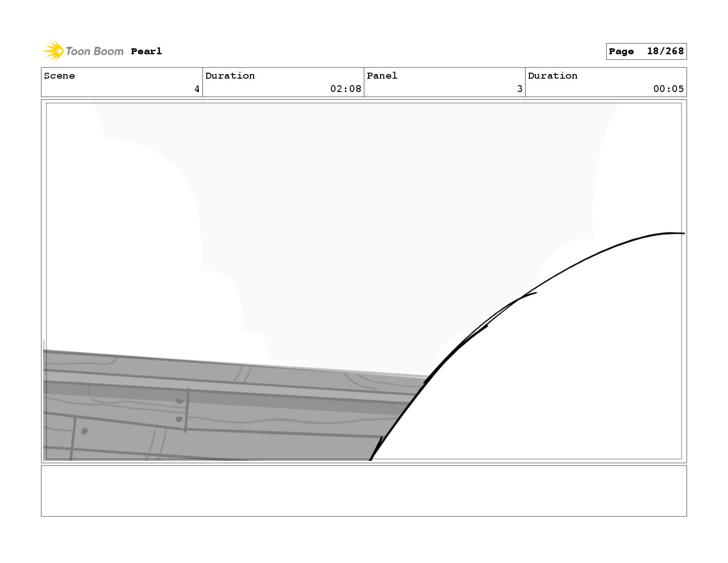Click the panel duration '00:05'

coord(669,89)
